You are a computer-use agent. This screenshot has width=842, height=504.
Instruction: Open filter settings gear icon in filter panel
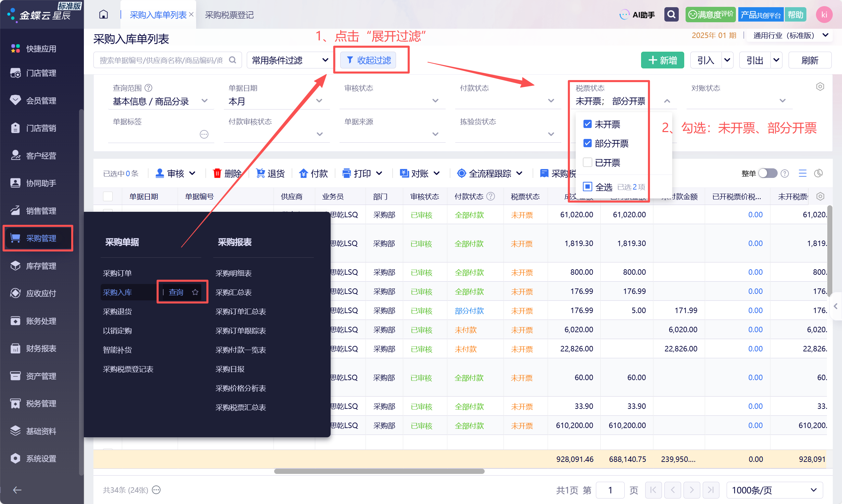pyautogui.click(x=820, y=87)
